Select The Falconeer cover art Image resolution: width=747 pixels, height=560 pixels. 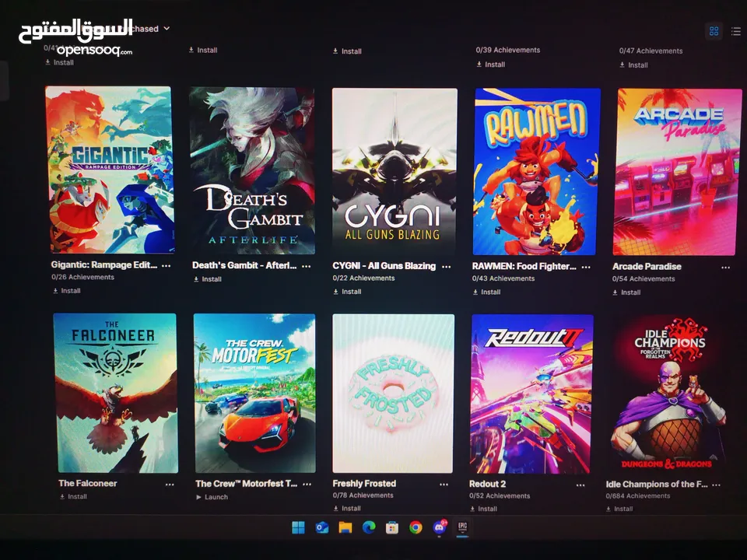coord(115,393)
